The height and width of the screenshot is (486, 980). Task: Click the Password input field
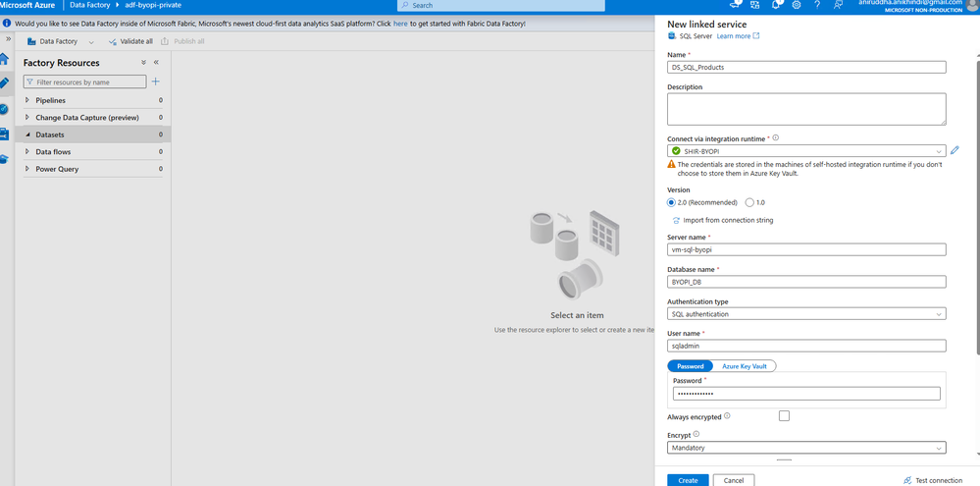(806, 394)
